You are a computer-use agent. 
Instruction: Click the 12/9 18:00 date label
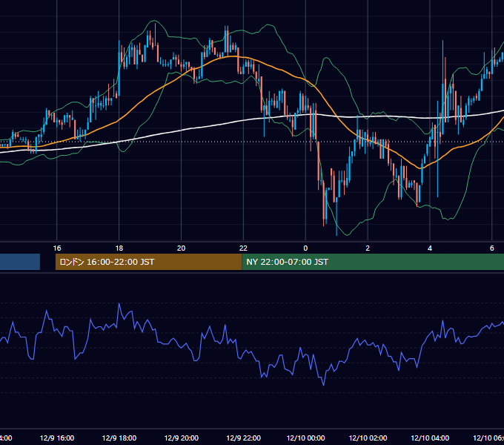coord(119,438)
